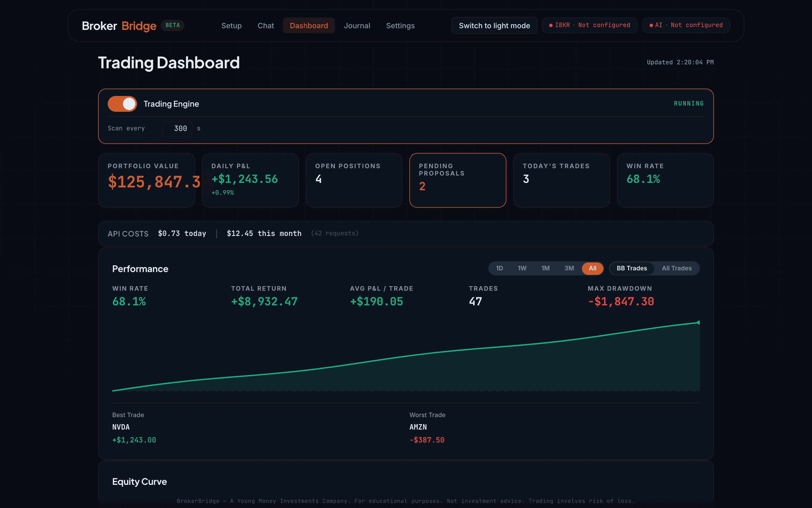Image resolution: width=812 pixels, height=508 pixels.
Task: Open the Chat tab
Action: click(265, 25)
